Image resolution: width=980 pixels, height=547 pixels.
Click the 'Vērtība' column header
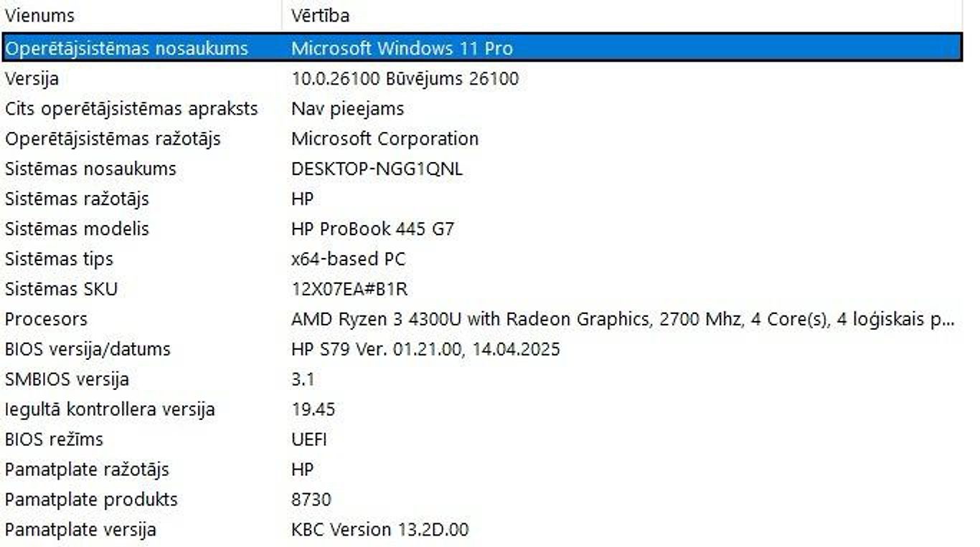623,15
